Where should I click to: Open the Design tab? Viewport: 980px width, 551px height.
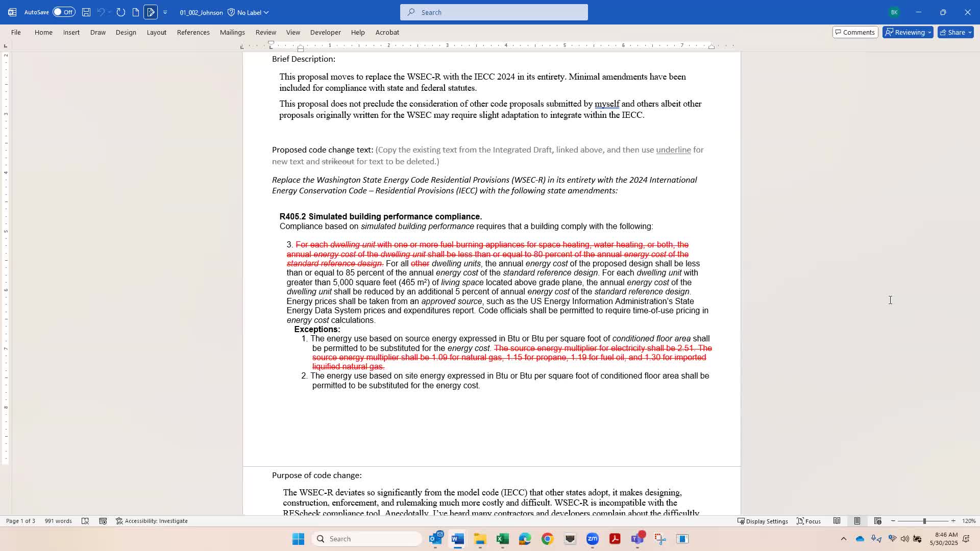tap(126, 32)
